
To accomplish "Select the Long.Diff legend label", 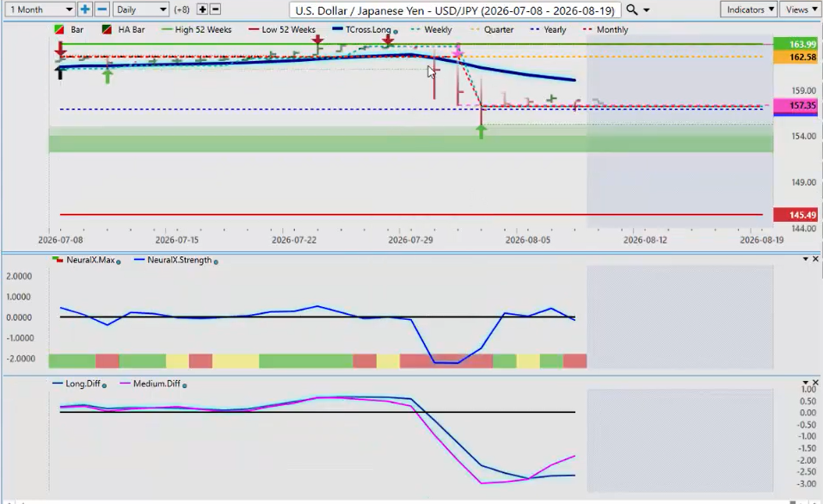I will [83, 384].
